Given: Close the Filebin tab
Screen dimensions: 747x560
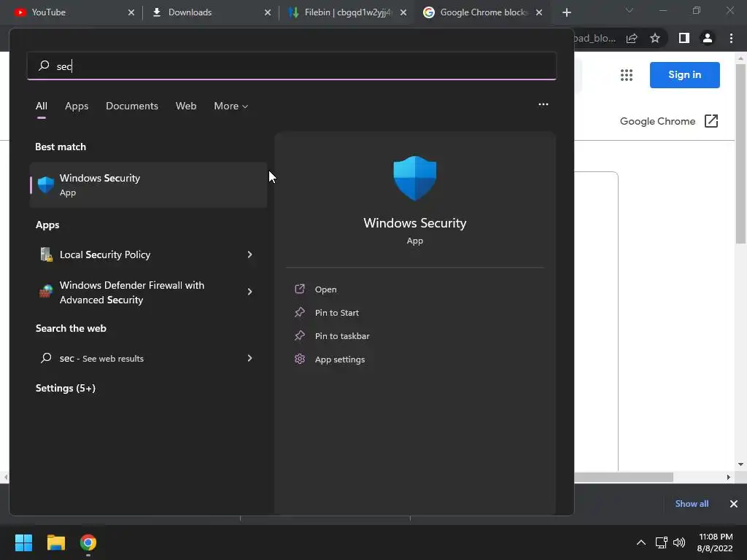Looking at the screenshot, I should coord(403,13).
